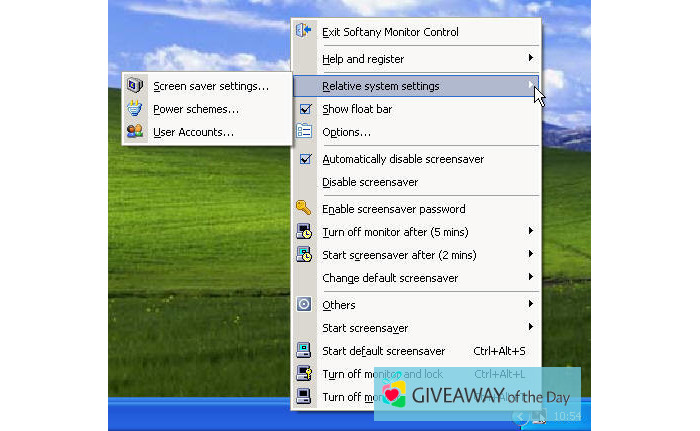Toggle the Show float bar checkbox
Image resolution: width=700 pixels, height=431 pixels.
pos(306,109)
